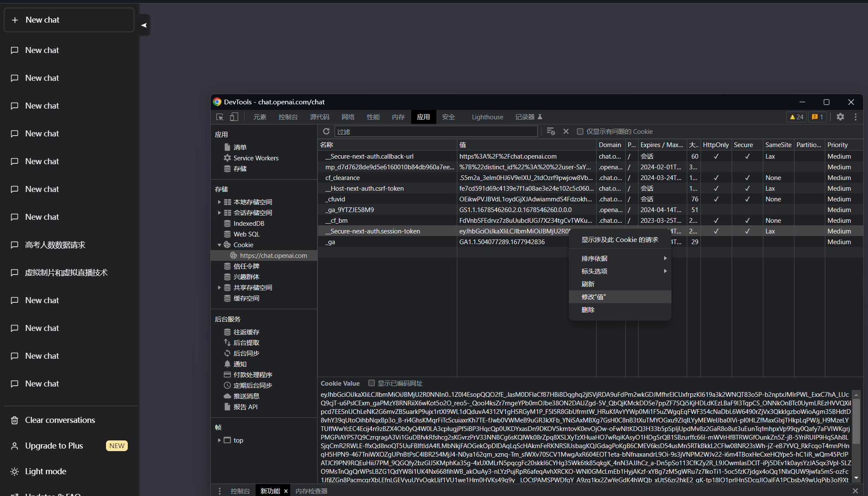Collapse the Cookie tree node
Image resolution: width=868 pixels, height=496 pixels.
pyautogui.click(x=219, y=245)
